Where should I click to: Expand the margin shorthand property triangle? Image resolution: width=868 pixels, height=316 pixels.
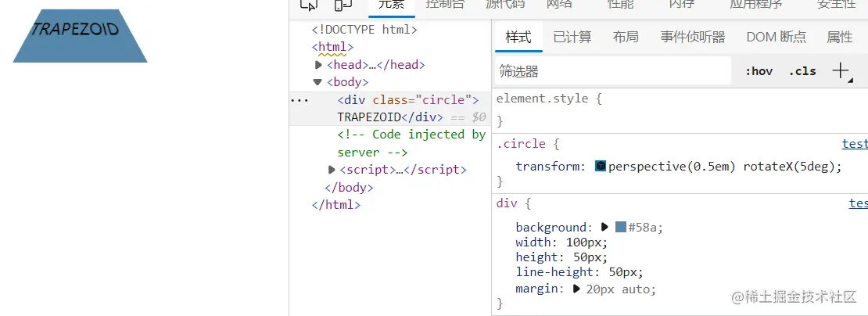point(576,289)
